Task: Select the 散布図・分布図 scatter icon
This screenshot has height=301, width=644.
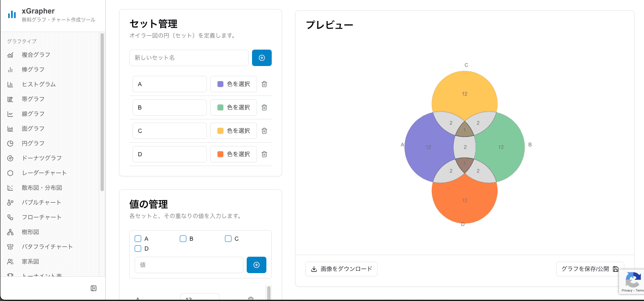Action: click(10, 188)
